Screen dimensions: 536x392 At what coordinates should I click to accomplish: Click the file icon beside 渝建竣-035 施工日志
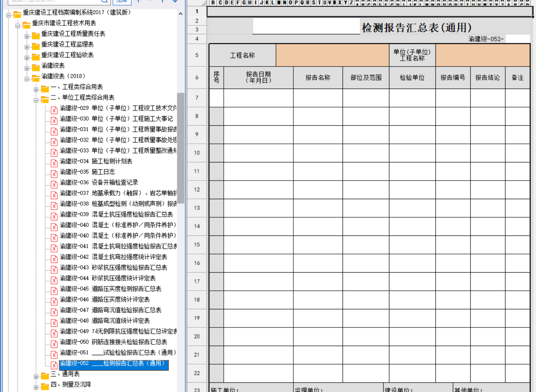[x=54, y=174]
